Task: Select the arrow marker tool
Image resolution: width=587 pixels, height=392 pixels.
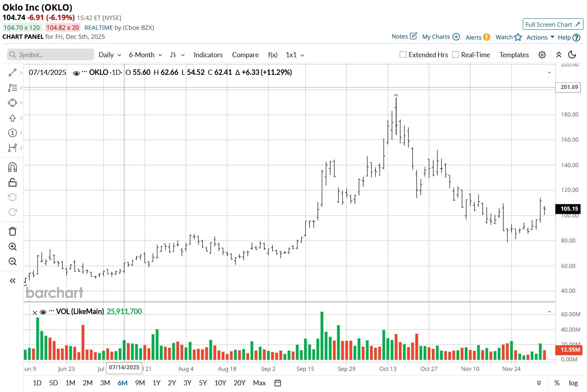Action: pos(13,118)
